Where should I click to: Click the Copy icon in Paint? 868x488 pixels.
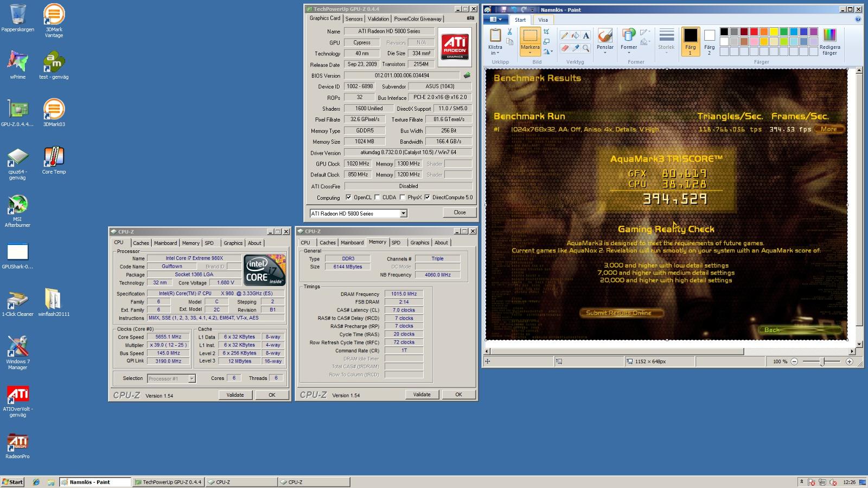tap(509, 42)
